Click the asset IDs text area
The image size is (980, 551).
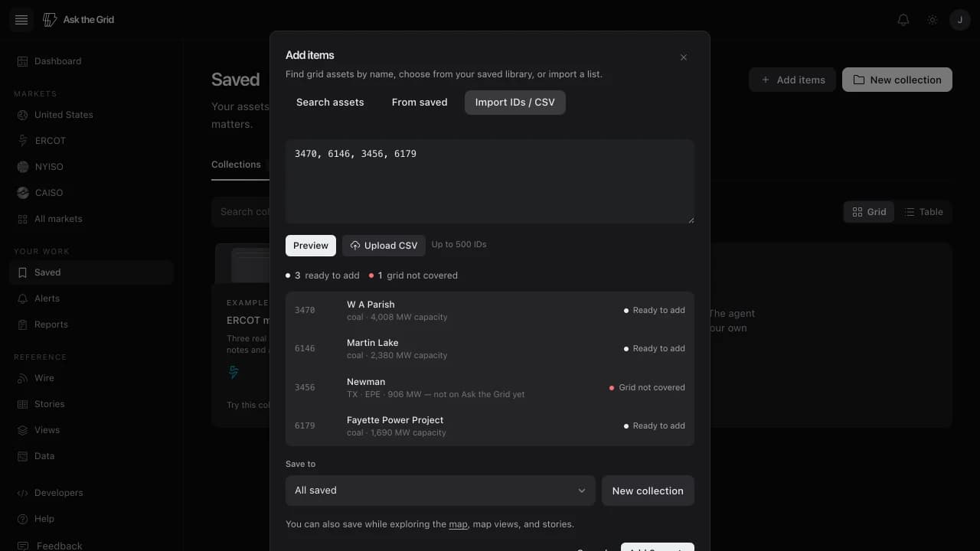(490, 181)
